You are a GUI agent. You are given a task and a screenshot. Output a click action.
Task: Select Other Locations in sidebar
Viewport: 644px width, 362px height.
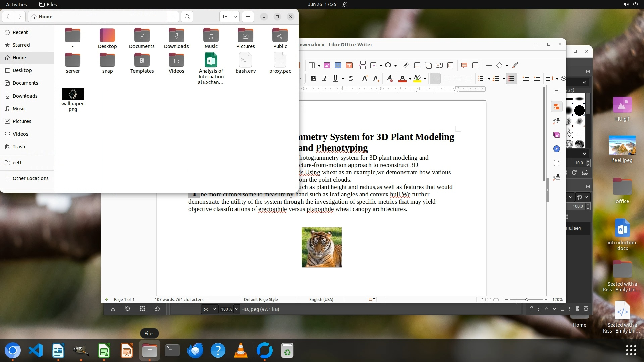point(30,178)
